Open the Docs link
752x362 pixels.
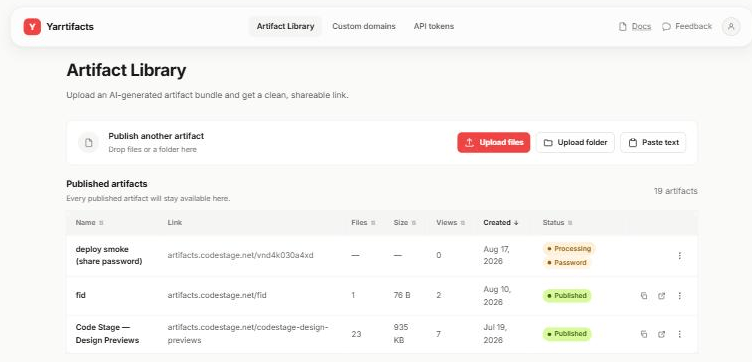(635, 26)
